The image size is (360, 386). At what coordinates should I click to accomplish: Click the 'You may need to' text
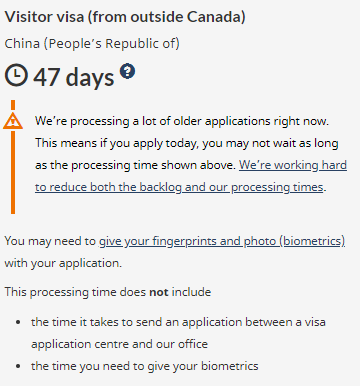pos(50,241)
